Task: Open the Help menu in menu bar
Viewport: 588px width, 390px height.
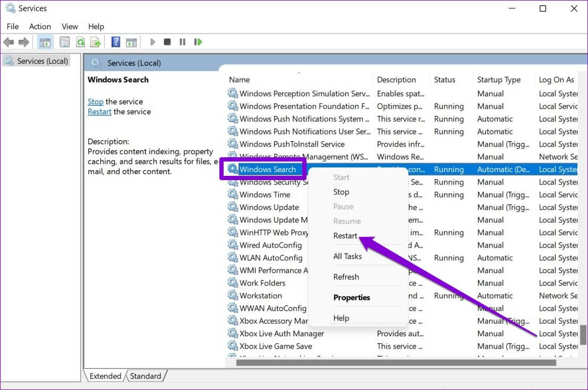Action: [x=96, y=26]
